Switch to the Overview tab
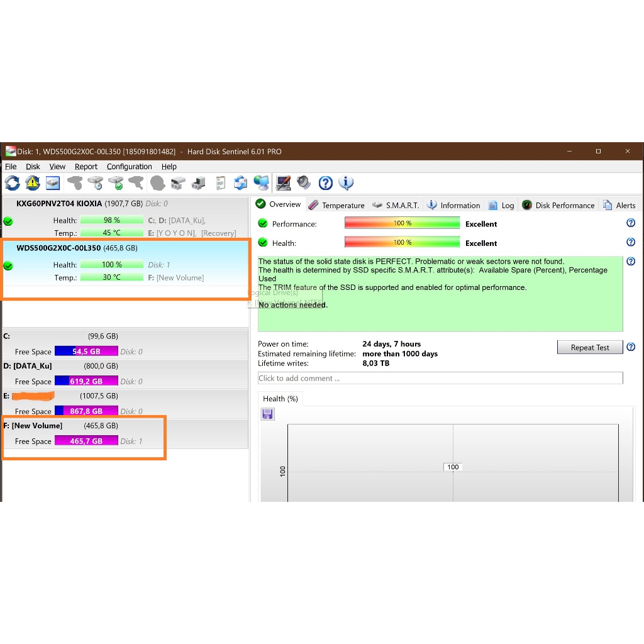This screenshot has height=644, width=644. (278, 204)
